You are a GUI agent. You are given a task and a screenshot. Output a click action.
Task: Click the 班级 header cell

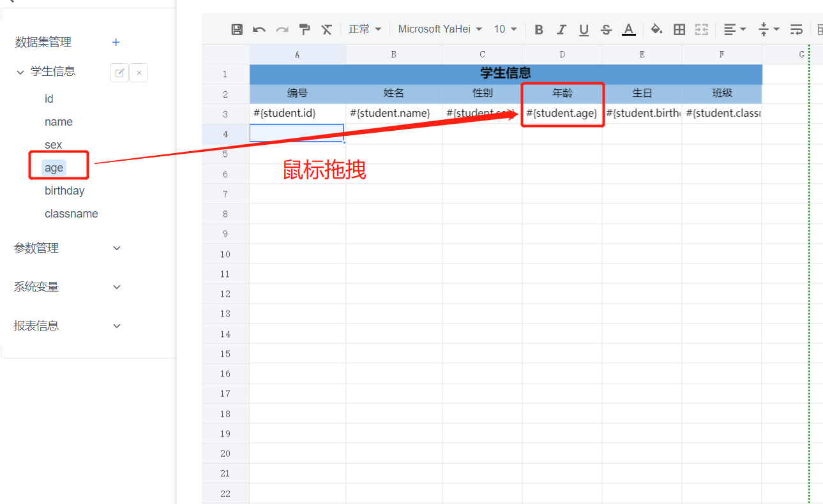point(721,94)
